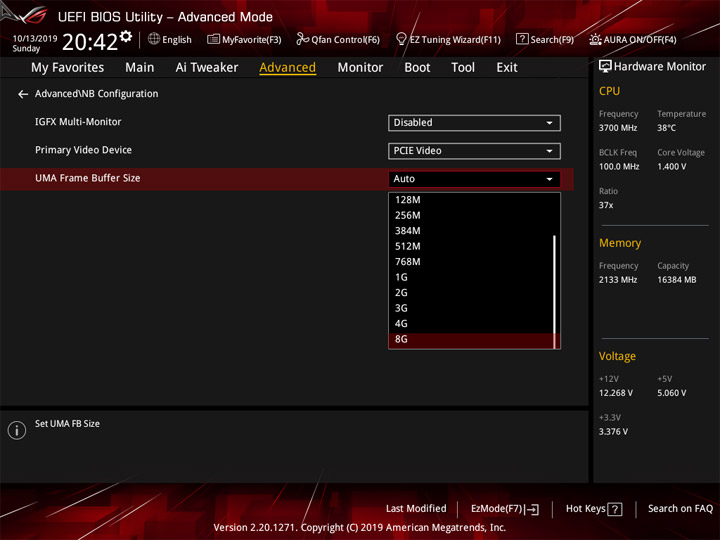Pick the 3G option

[x=471, y=309]
